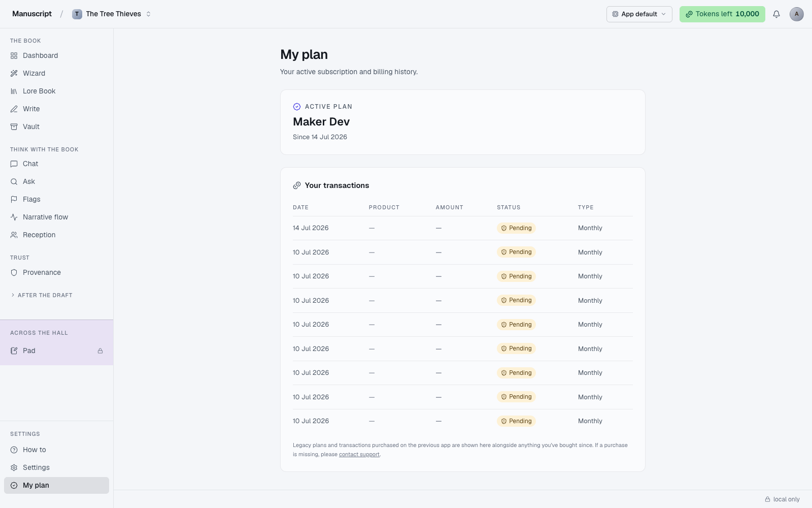Open How to help page
812x508 pixels.
(x=56, y=450)
